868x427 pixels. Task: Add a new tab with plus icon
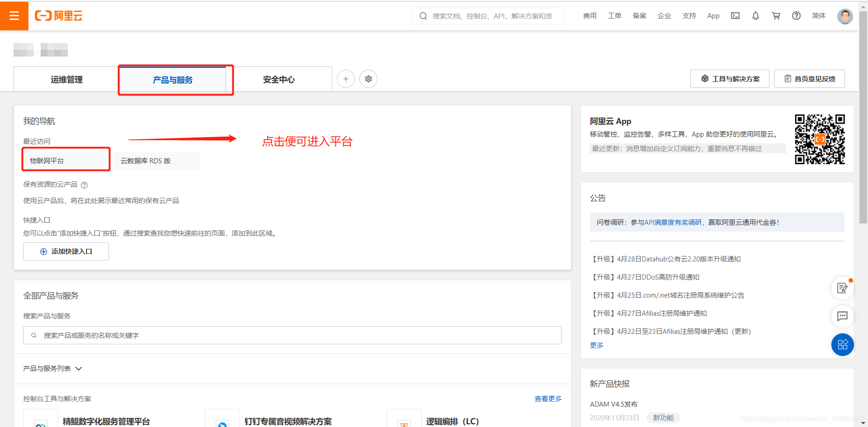(x=346, y=79)
